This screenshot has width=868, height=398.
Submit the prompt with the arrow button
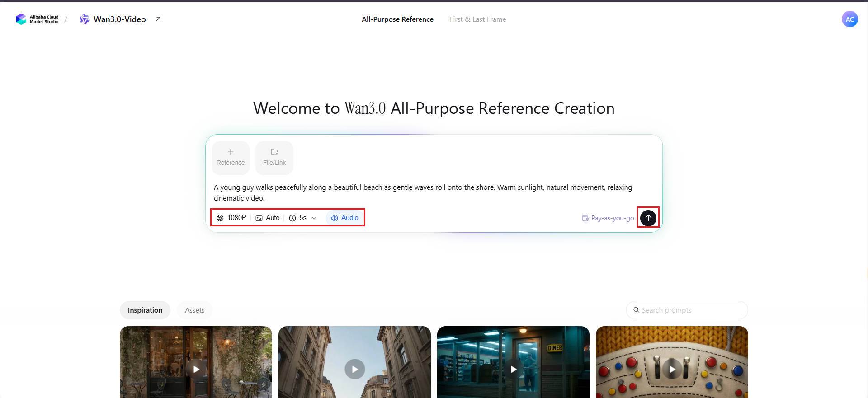coord(648,218)
